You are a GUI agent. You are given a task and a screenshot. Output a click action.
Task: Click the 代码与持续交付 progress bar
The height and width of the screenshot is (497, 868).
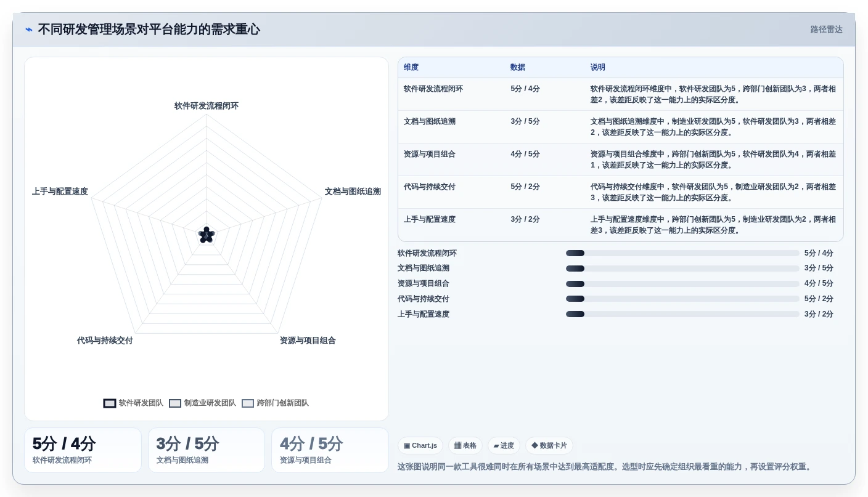(x=682, y=299)
